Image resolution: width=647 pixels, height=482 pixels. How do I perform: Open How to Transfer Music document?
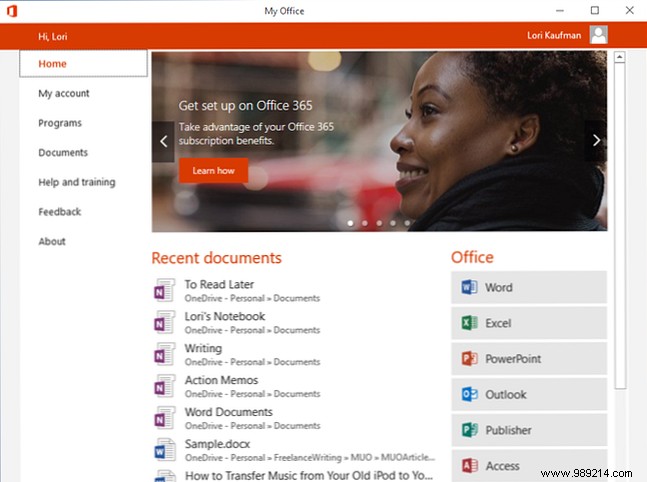[309, 476]
